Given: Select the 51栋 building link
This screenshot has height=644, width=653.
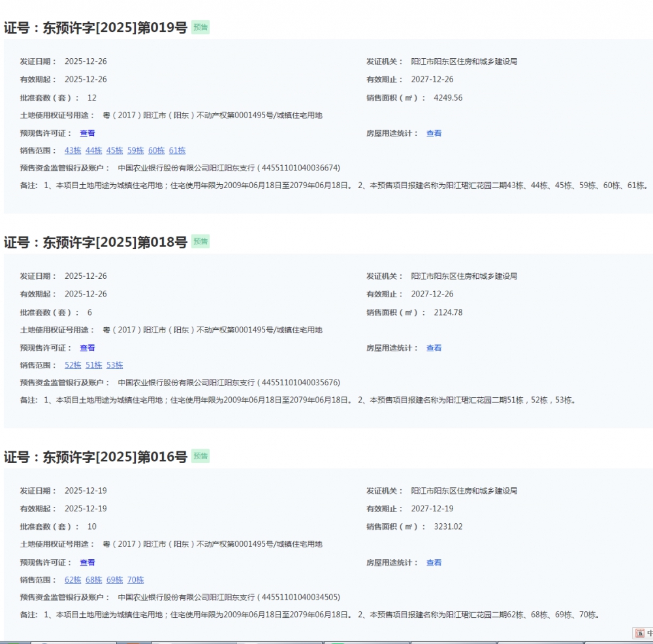Looking at the screenshot, I should (94, 365).
